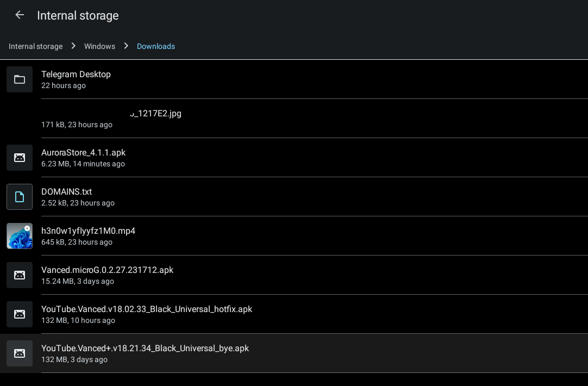Navigate to the Windows breadcrumb
This screenshot has width=588, height=386.
tap(99, 46)
